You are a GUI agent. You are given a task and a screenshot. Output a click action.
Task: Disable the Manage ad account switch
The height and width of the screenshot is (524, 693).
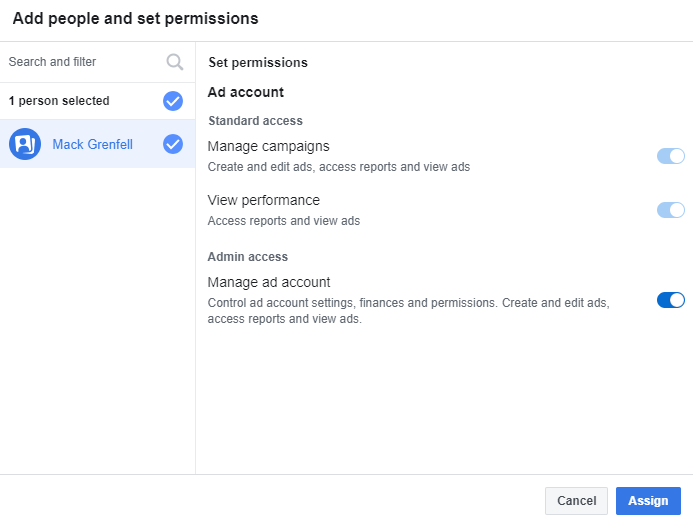(670, 300)
